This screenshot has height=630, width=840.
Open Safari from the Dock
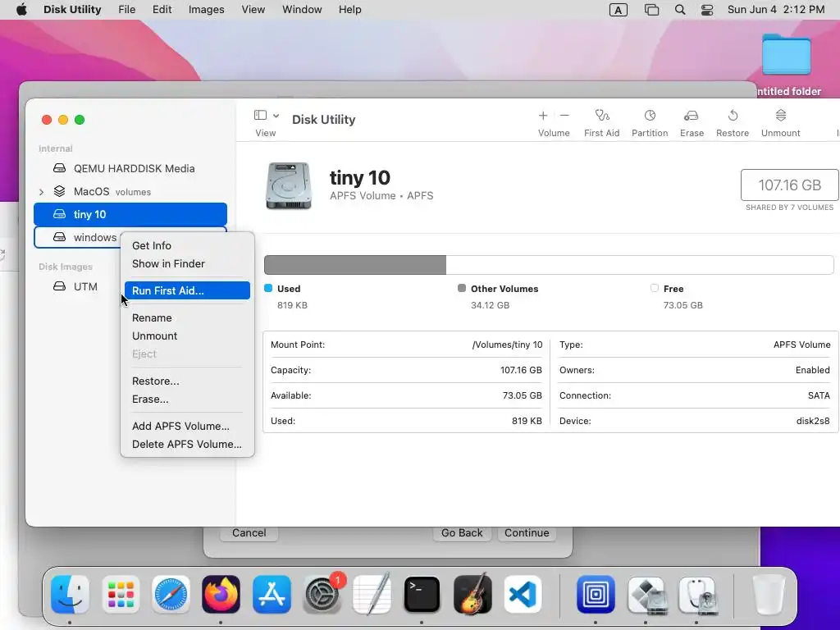pyautogui.click(x=171, y=594)
